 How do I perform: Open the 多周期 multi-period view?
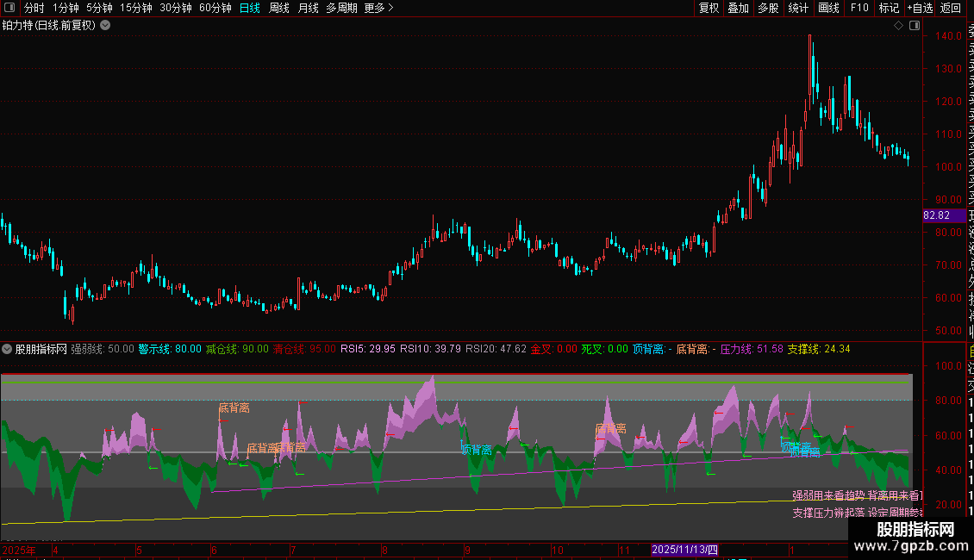click(x=341, y=8)
